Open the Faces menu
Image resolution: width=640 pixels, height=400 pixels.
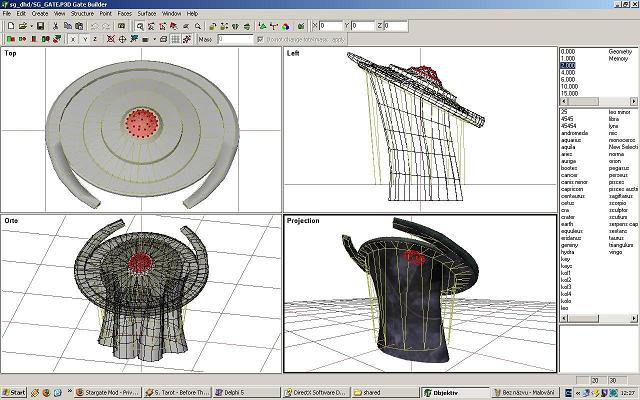(x=124, y=13)
